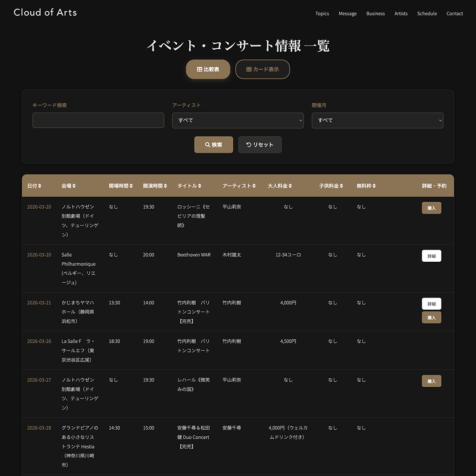Go to Artists in top navigation
The image size is (476, 476).
(401, 13)
